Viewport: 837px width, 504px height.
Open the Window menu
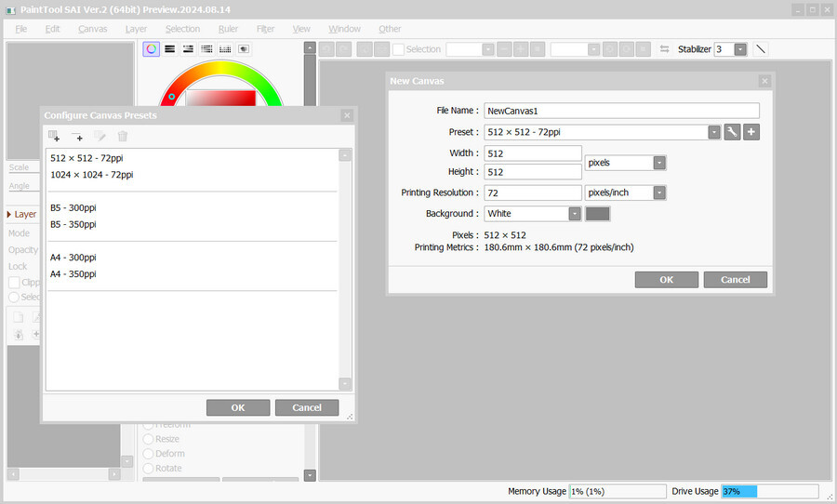point(344,29)
